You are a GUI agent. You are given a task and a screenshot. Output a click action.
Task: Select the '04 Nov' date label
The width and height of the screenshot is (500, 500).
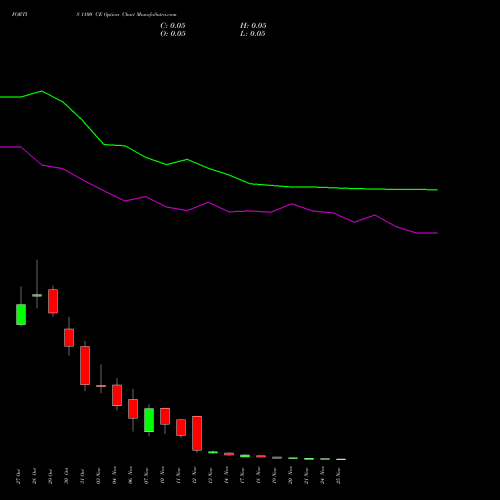coord(114,476)
